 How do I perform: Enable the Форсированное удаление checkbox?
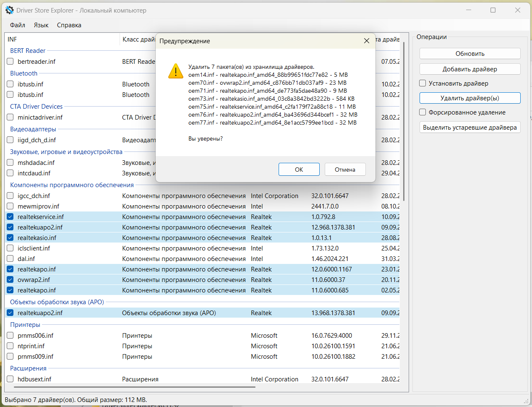point(422,112)
